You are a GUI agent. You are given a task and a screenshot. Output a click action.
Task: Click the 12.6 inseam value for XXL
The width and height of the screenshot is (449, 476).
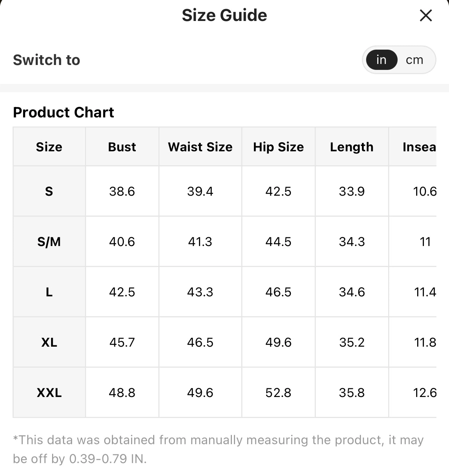click(425, 392)
